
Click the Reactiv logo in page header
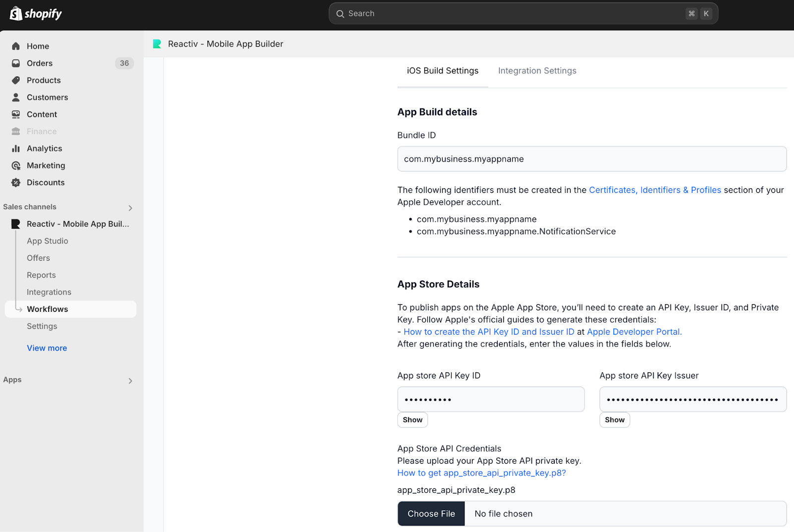coord(157,44)
